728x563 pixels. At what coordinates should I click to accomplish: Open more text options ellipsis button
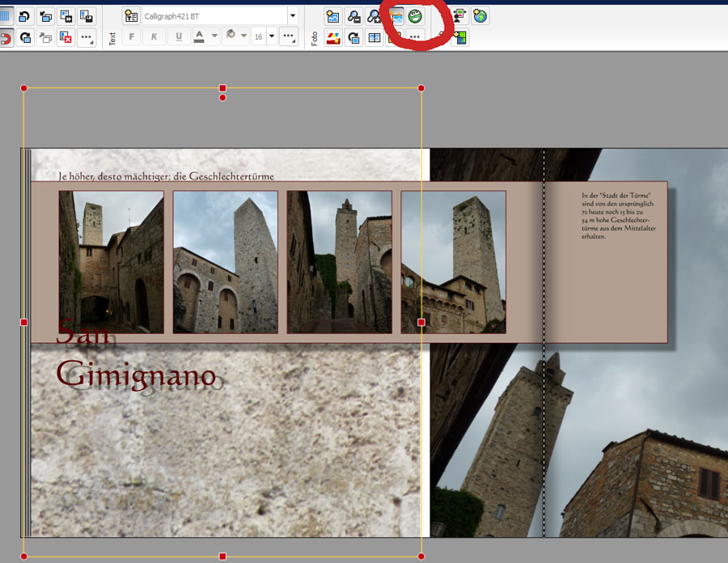[289, 37]
